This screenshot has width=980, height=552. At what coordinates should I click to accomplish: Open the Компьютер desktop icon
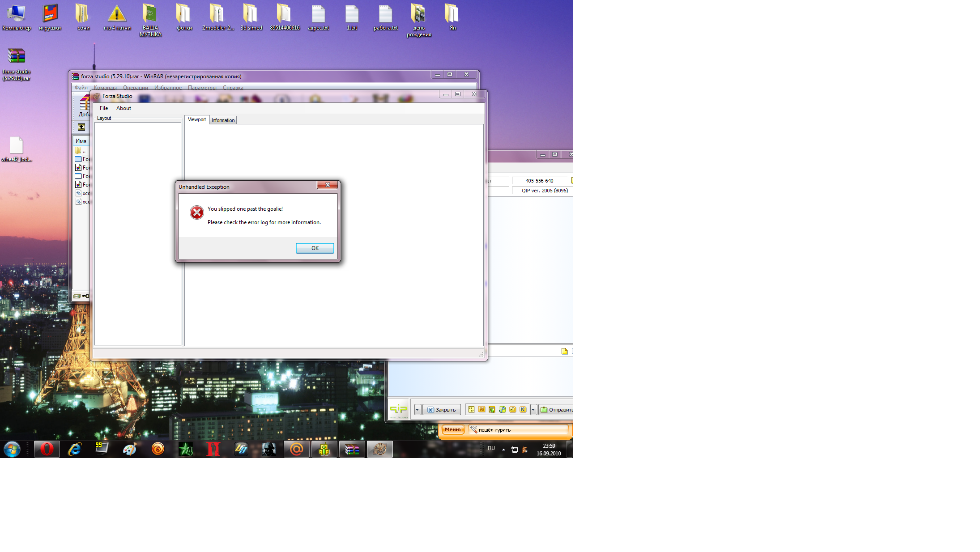pos(17,18)
